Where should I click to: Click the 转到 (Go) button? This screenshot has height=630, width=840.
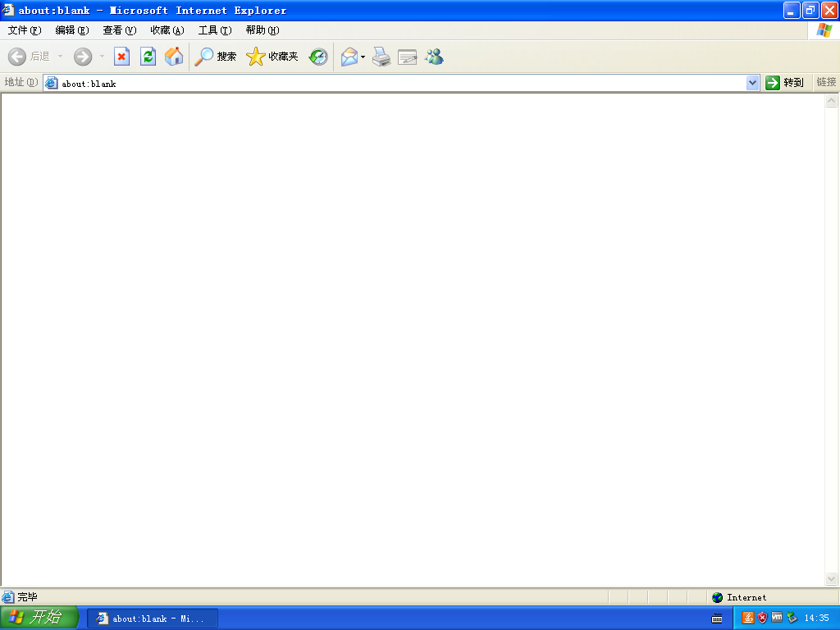(785, 83)
